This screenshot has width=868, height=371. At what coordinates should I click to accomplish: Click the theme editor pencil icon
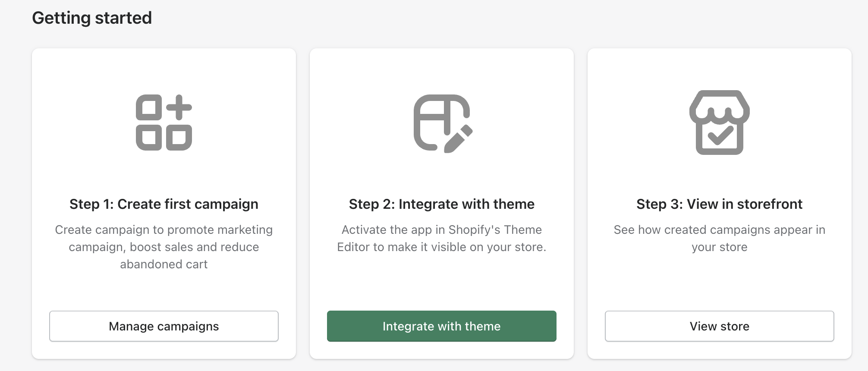click(442, 123)
